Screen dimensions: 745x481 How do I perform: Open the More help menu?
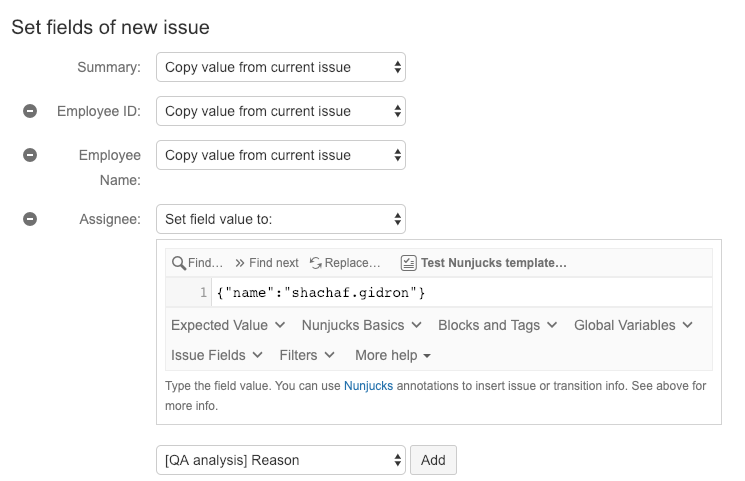pos(393,355)
